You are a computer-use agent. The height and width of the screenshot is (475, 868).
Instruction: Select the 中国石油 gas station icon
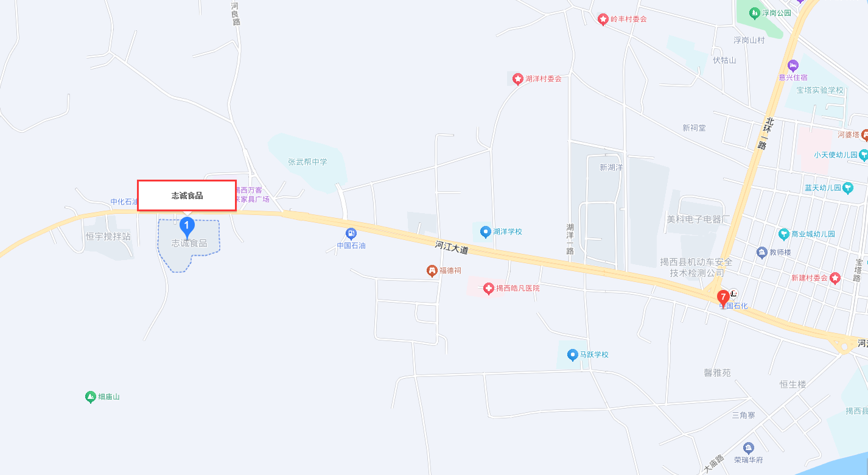[x=351, y=234]
